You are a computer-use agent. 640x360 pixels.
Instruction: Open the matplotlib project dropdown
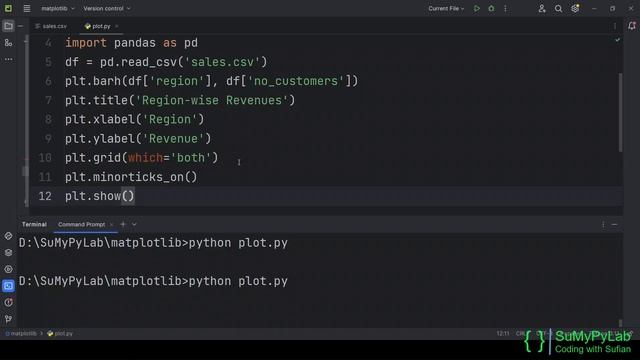[58, 8]
